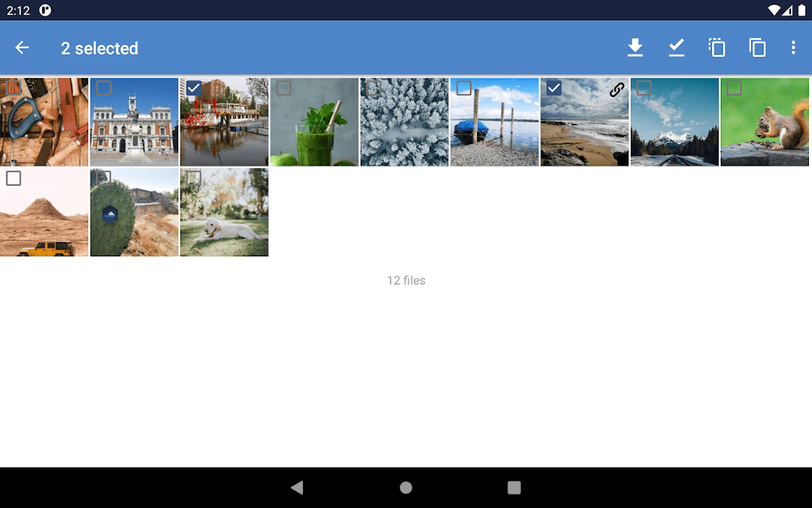Screen dimensions: 812x508
Task: Tap the battery status icon
Action: point(802,10)
